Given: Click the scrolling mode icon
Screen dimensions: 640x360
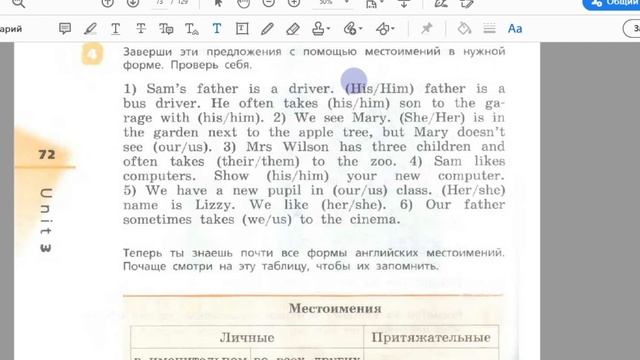Looking at the screenshot, I should point(404,3).
